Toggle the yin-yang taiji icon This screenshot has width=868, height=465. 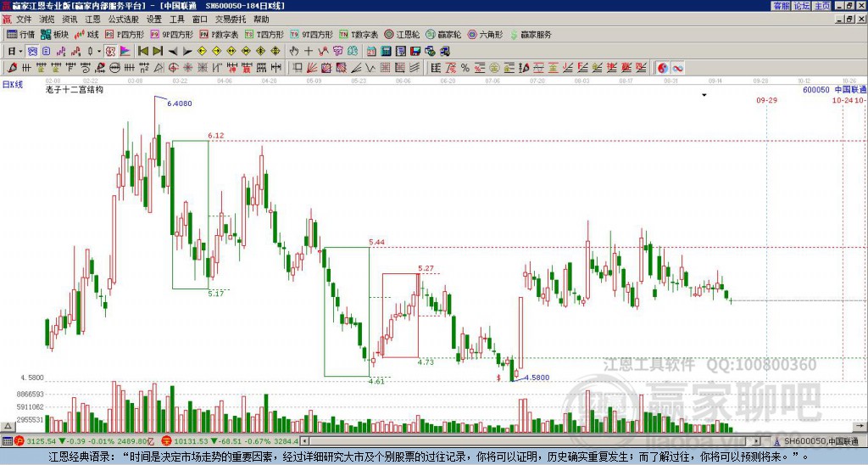pyautogui.click(x=662, y=68)
